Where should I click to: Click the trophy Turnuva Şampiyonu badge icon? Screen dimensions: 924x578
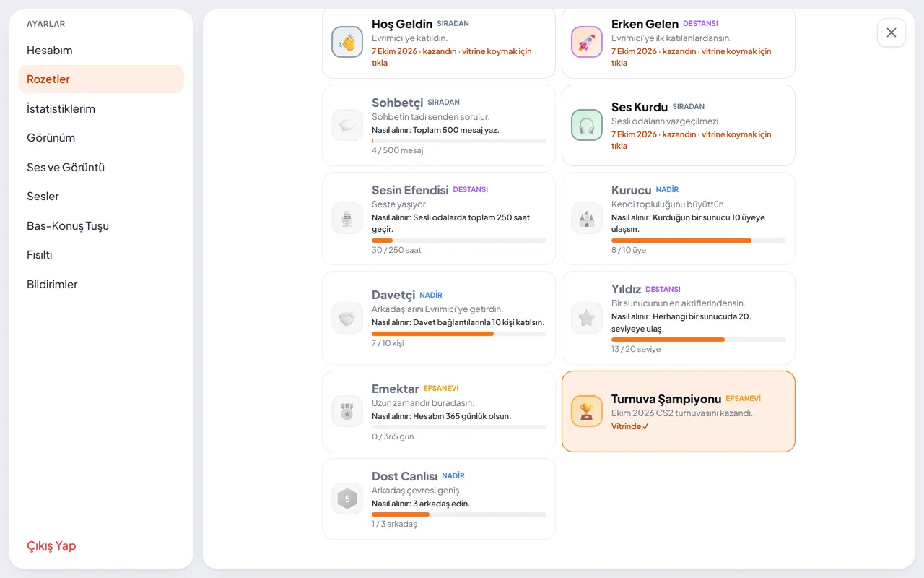click(x=587, y=411)
